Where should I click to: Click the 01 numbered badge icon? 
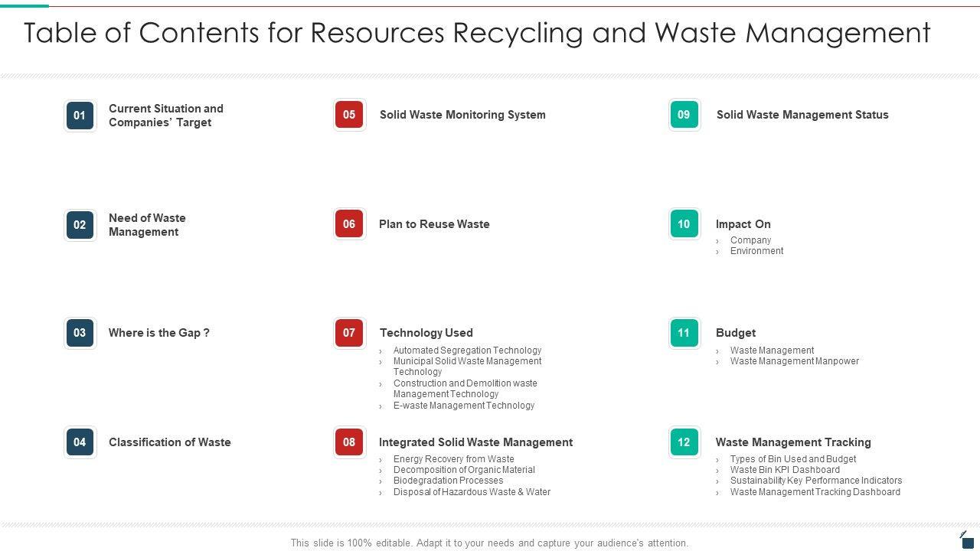80,116
